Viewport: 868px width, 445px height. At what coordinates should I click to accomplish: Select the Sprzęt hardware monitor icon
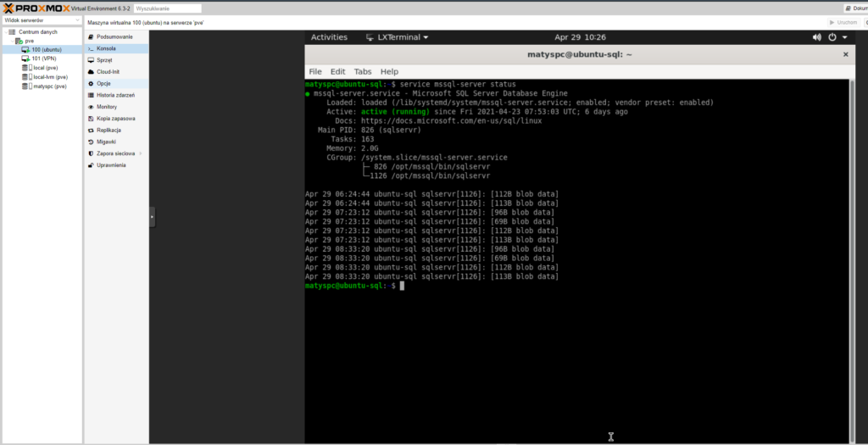coord(91,60)
